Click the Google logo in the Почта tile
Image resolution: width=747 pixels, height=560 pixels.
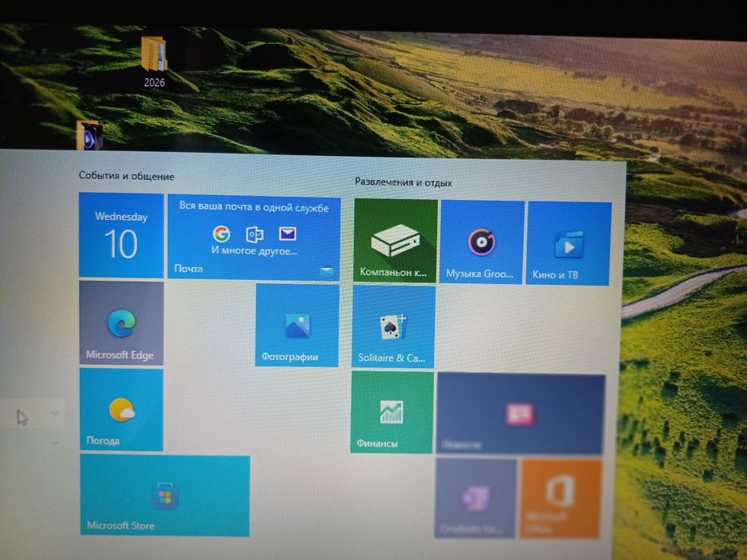coord(222,234)
